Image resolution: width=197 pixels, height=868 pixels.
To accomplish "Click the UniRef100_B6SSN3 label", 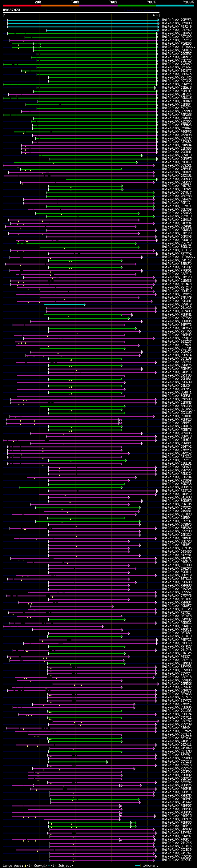I will [177, 111].
